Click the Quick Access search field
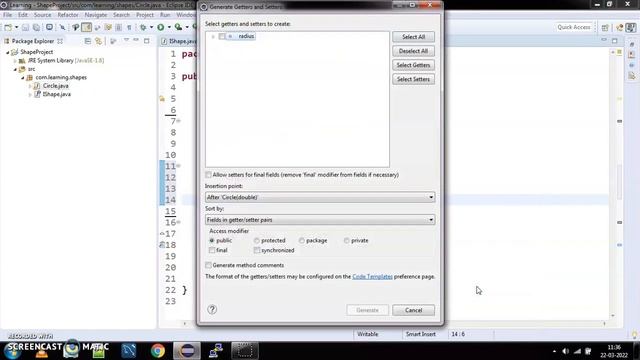The image size is (640, 360). point(574,27)
